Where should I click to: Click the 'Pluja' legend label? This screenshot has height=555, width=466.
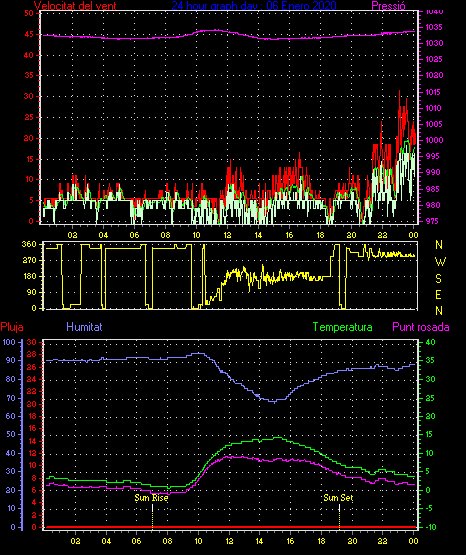[12, 327]
